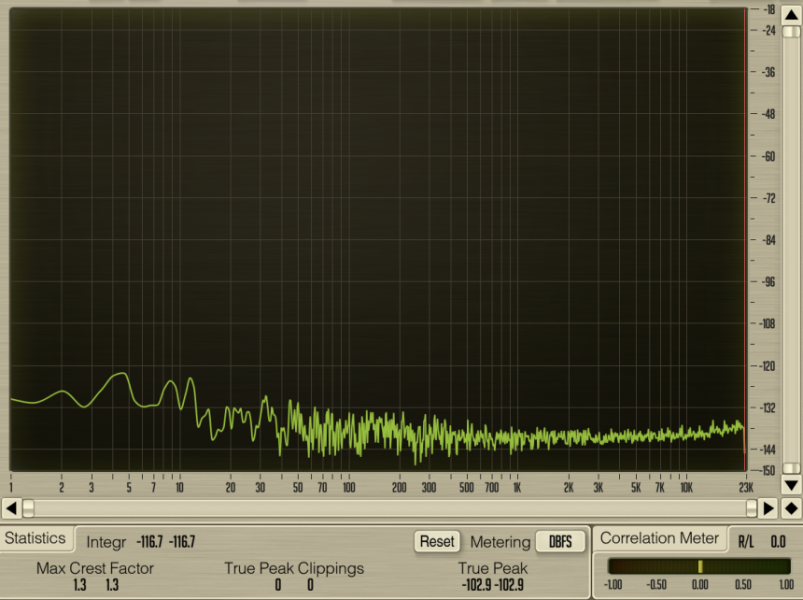This screenshot has width=803, height=600.
Task: Click the -120 dB scale label
Action: 769,366
